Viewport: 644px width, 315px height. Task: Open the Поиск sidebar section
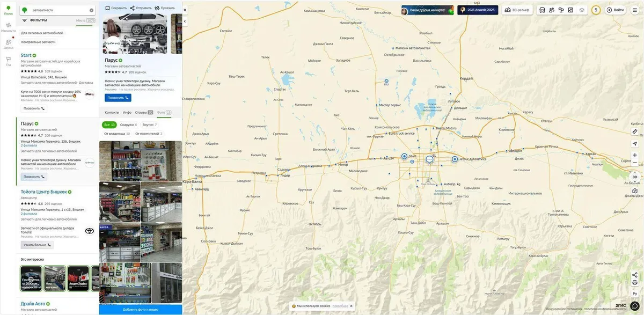coord(9,10)
